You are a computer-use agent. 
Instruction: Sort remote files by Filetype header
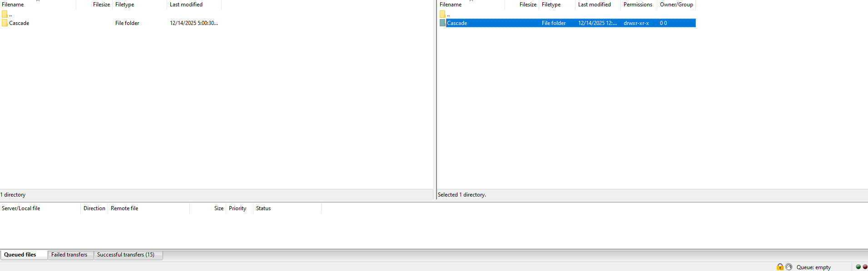(551, 5)
